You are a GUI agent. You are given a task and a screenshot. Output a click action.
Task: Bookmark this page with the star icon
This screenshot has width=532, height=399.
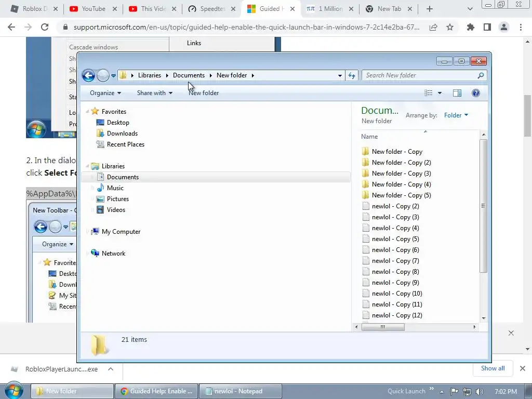(450, 27)
